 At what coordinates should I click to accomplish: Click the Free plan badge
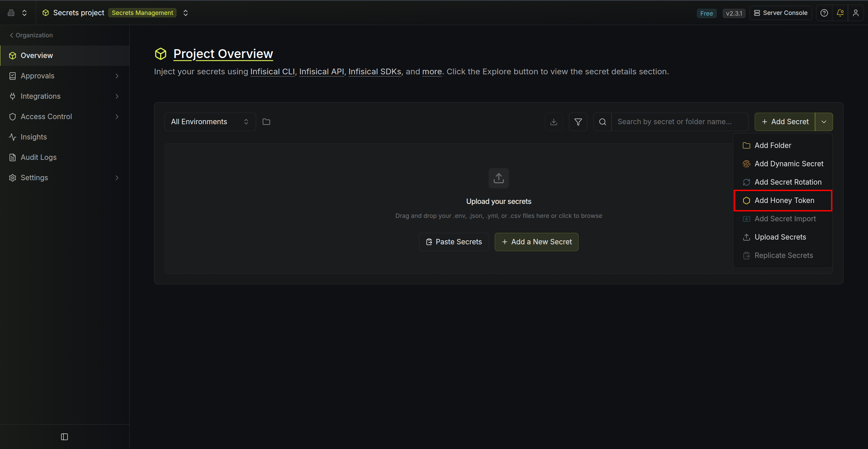[x=706, y=13]
